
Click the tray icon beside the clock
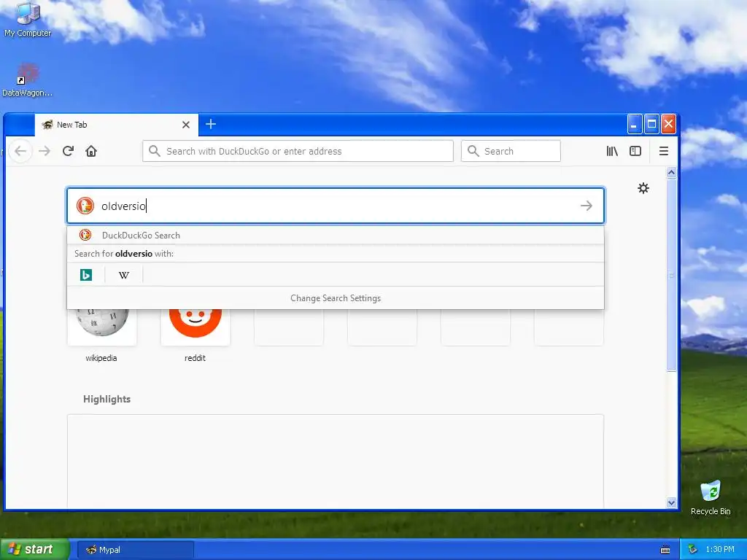click(693, 550)
